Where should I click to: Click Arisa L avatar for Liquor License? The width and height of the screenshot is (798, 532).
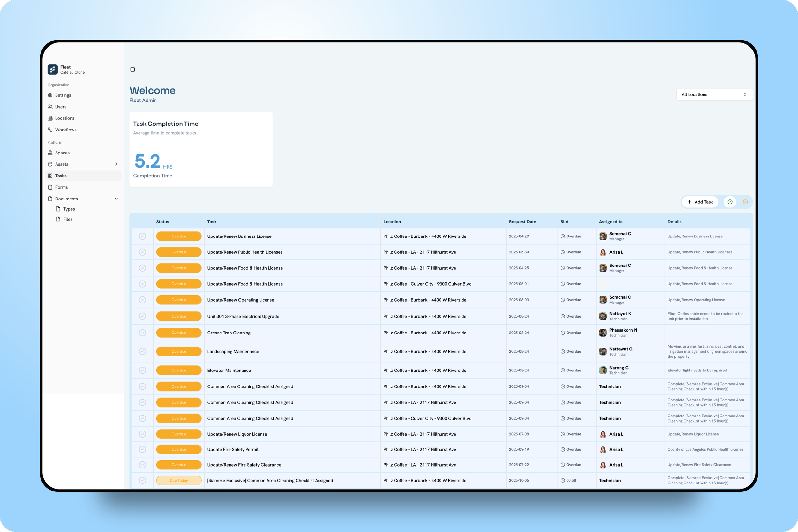pyautogui.click(x=603, y=434)
